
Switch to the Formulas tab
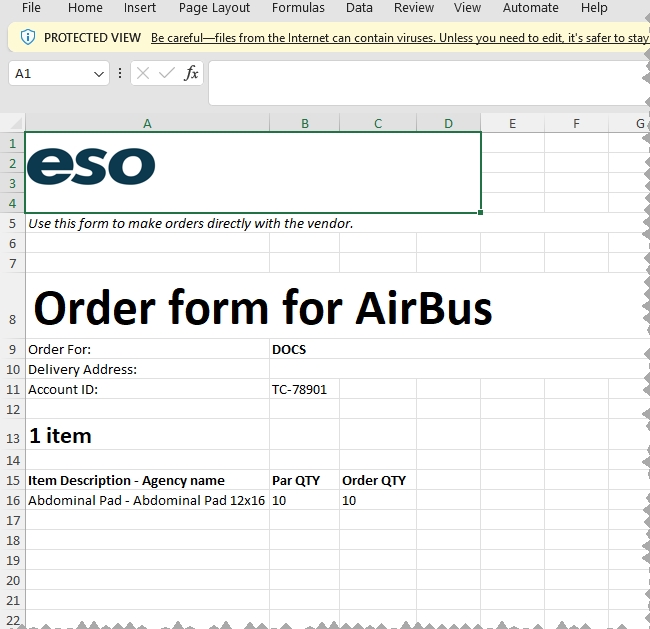[298, 7]
